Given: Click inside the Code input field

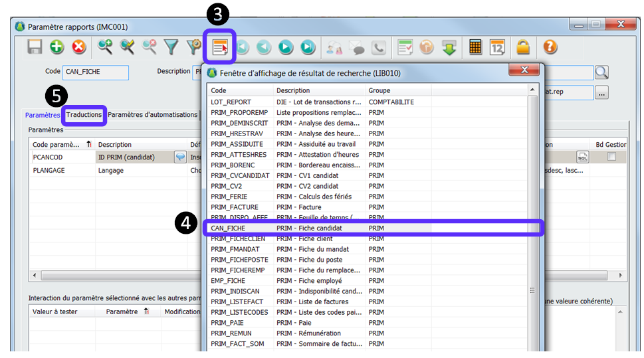Looking at the screenshot, I should tap(96, 72).
